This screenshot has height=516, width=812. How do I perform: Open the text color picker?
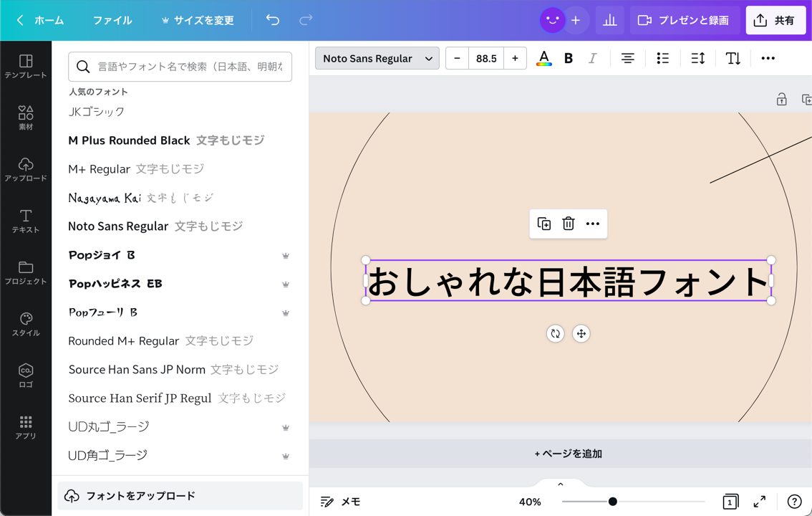(x=543, y=59)
